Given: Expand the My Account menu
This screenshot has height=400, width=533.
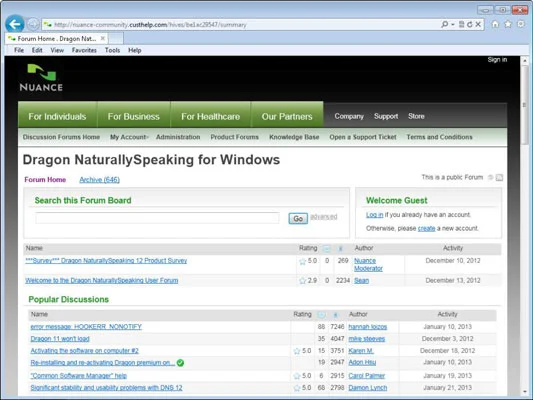Looking at the screenshot, I should (x=129, y=137).
